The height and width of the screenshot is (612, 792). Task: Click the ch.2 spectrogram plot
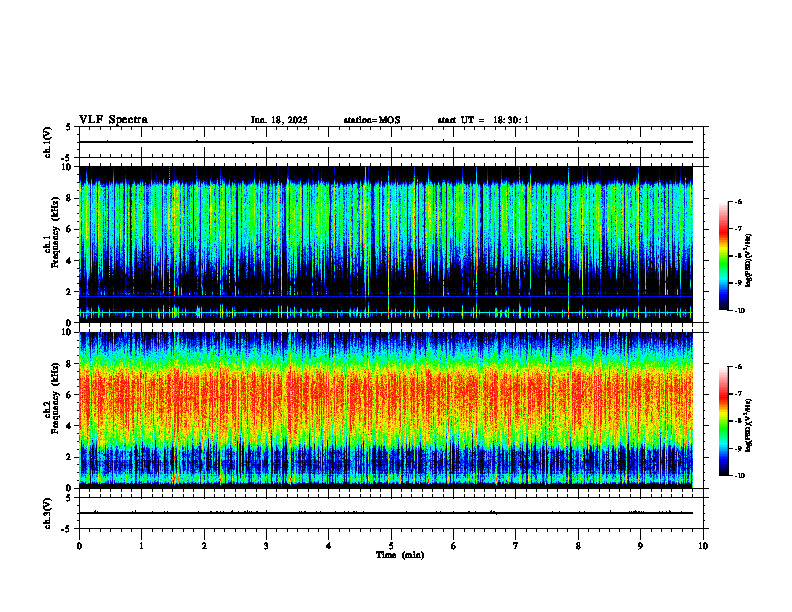tap(386, 410)
